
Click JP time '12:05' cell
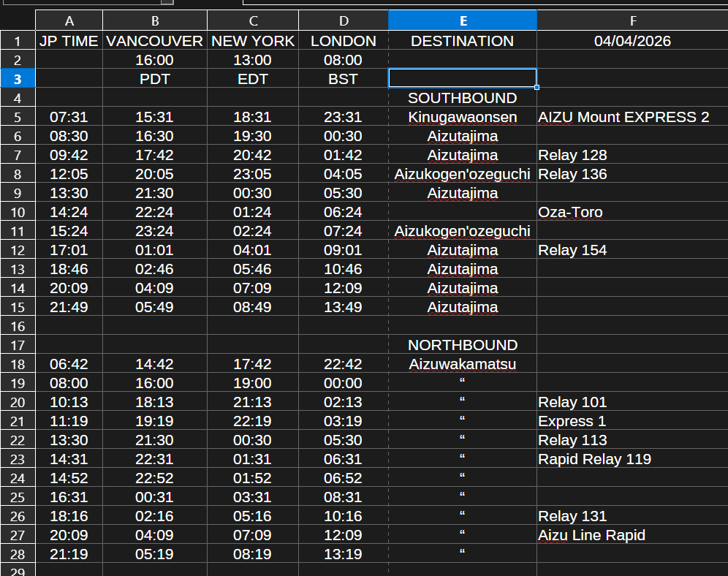(69, 174)
